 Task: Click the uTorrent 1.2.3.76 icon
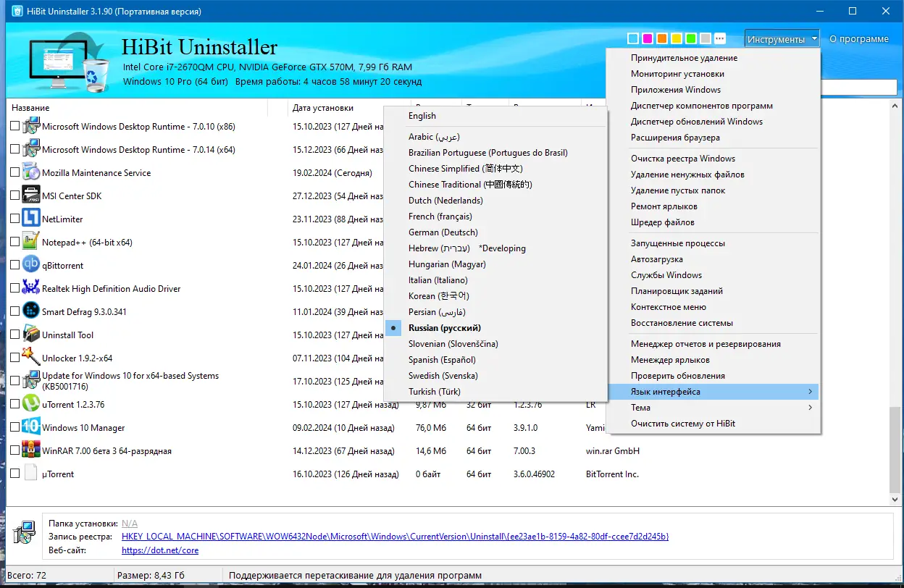click(30, 404)
